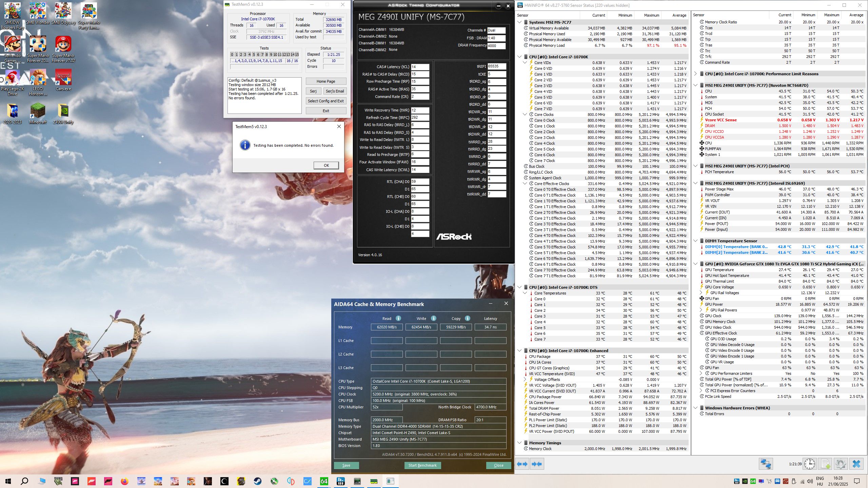
Task: Click NVIDIA icon in system tray
Action: 745,481
